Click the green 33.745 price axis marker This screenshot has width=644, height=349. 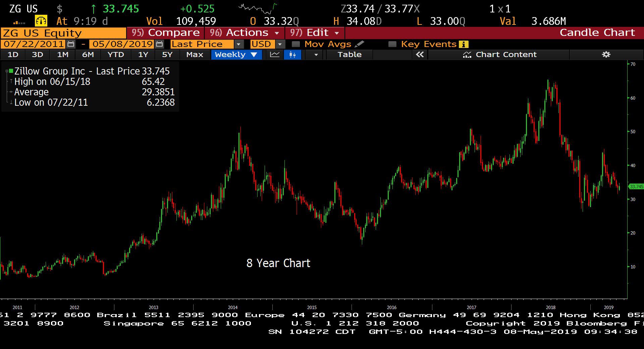click(x=636, y=187)
